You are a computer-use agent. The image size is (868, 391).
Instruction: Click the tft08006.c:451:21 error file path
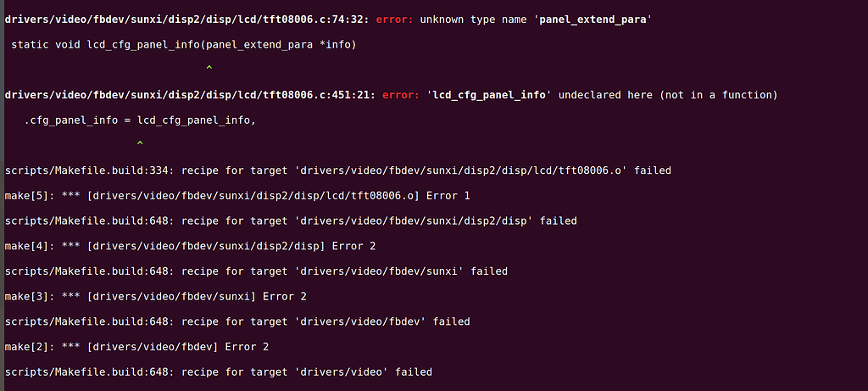point(191,95)
